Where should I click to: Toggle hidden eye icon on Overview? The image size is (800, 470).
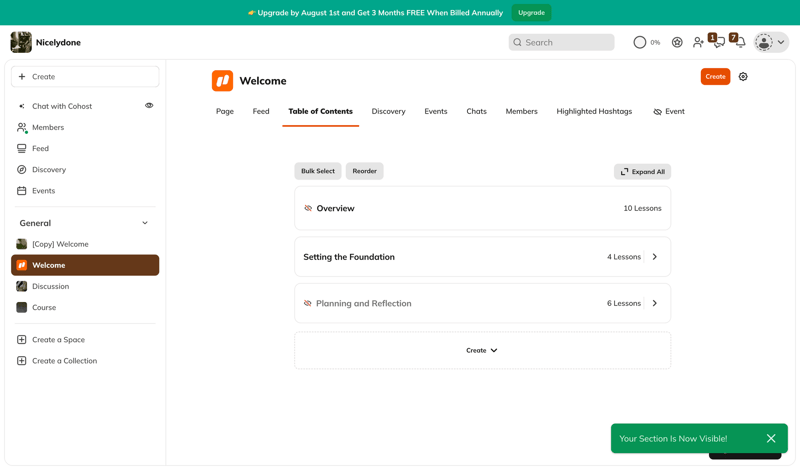[308, 208]
